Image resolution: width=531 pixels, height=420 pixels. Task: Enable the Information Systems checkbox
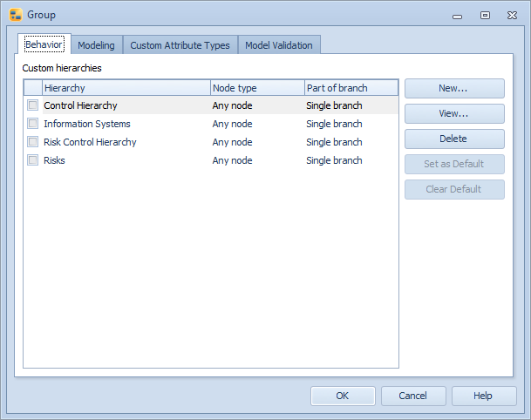(x=32, y=124)
